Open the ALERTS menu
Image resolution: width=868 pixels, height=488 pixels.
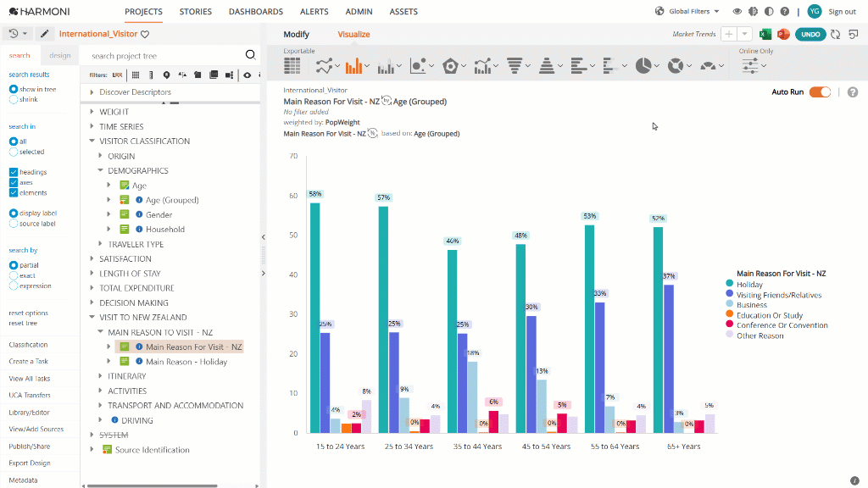point(314,12)
